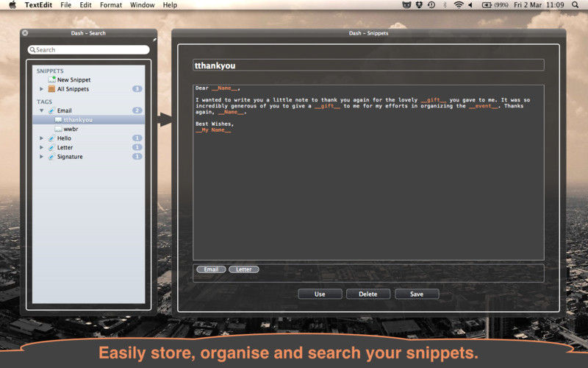Open the Window menu

(x=143, y=5)
